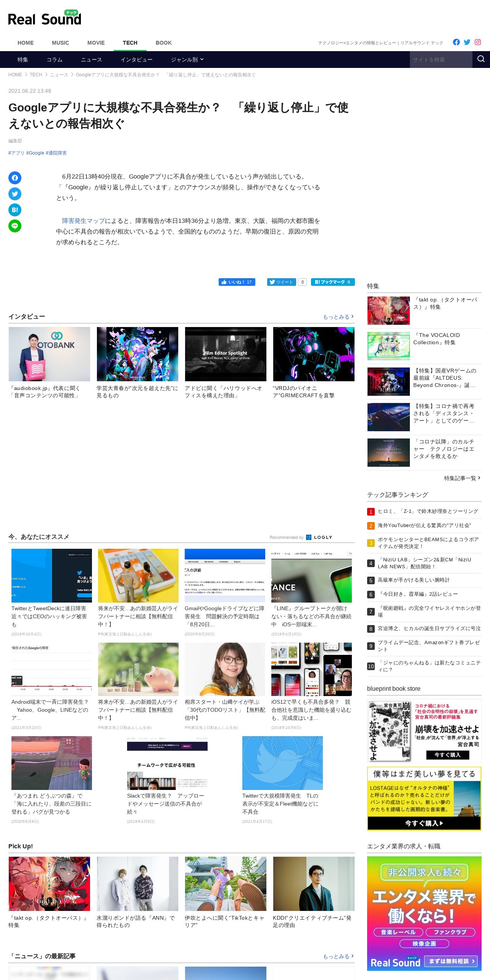The width and height of the screenshot is (490, 980).
Task: Open Slackで障害発生 recommended article
Action: point(167,780)
